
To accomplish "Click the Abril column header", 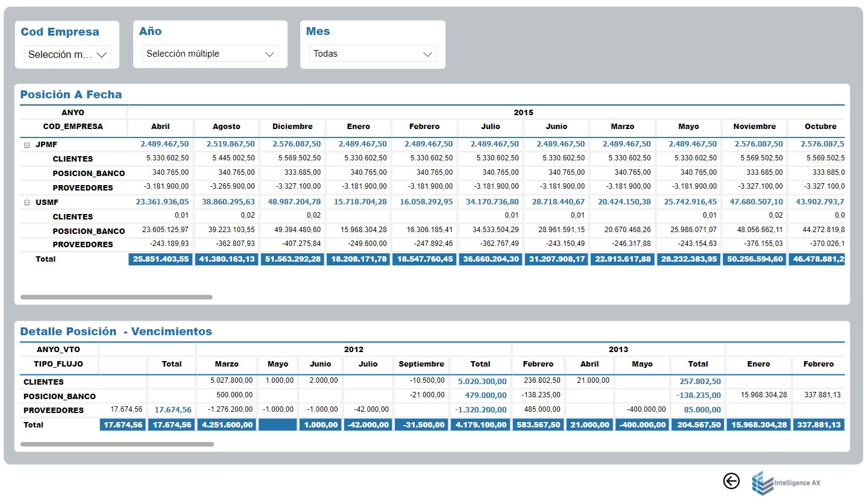I will (160, 127).
